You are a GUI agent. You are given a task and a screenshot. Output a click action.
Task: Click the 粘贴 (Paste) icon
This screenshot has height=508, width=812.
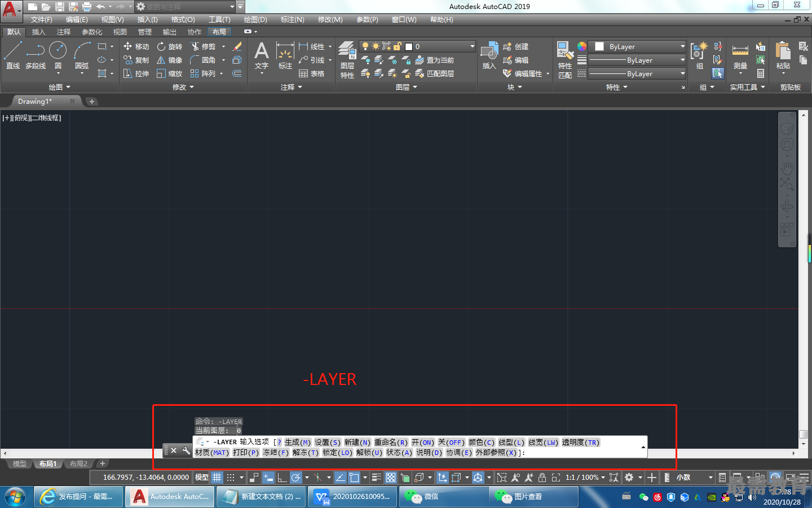click(x=783, y=55)
